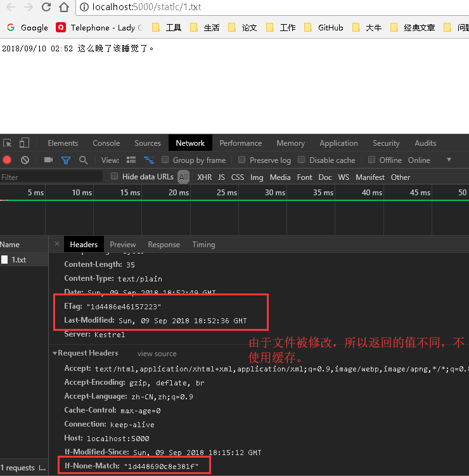Open network search with magnifier icon

[x=82, y=160]
